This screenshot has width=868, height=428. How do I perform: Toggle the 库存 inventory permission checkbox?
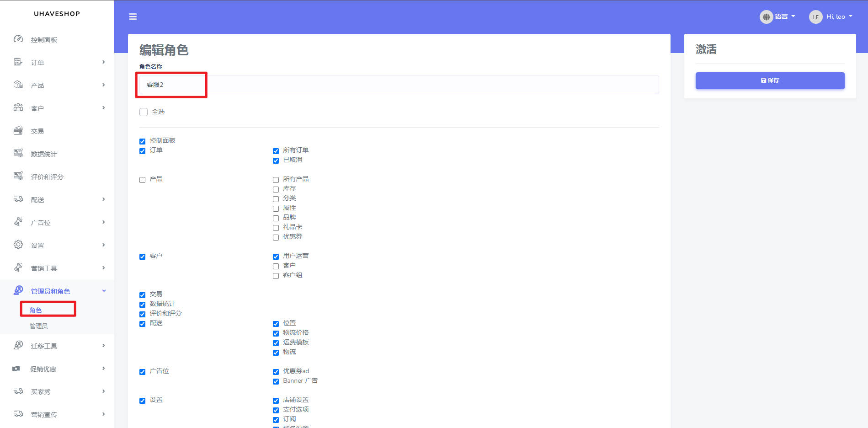276,189
